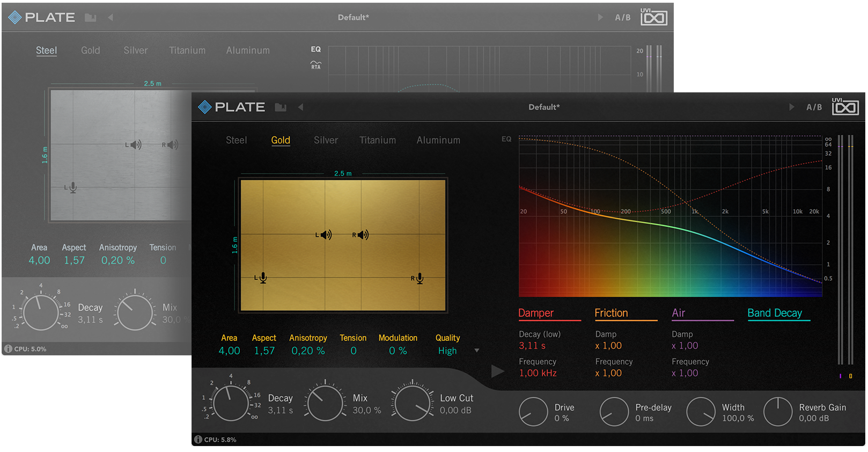This screenshot has height=452, width=868.
Task: Click PLATE diamond logo in front window
Action: (204, 107)
